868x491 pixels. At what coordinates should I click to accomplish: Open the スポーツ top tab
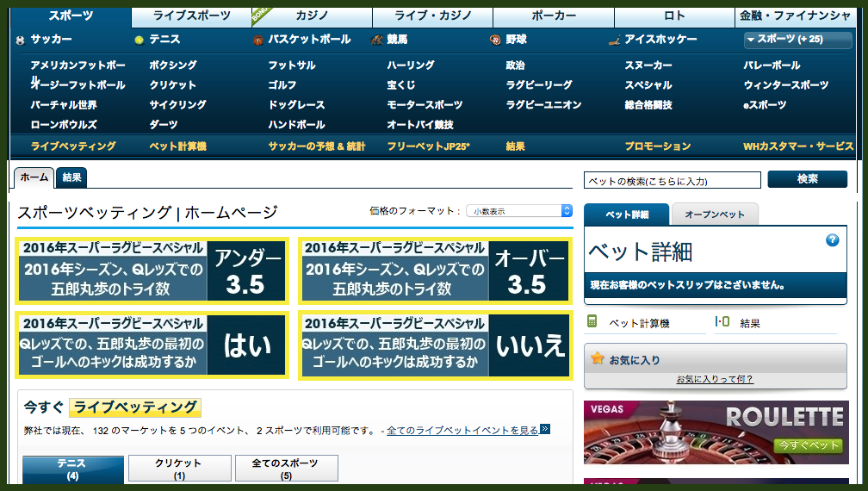[x=71, y=16]
